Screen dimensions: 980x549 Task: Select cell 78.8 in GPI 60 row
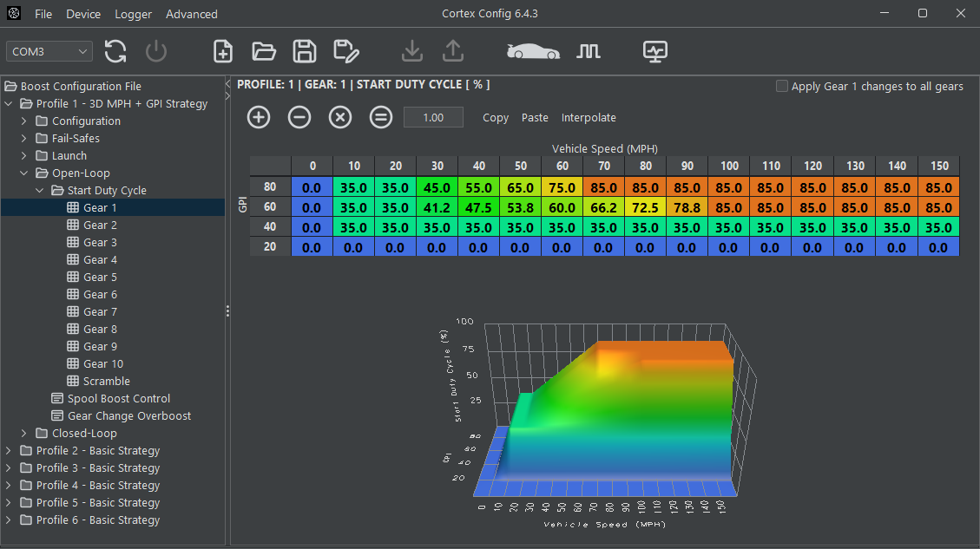[687, 207]
